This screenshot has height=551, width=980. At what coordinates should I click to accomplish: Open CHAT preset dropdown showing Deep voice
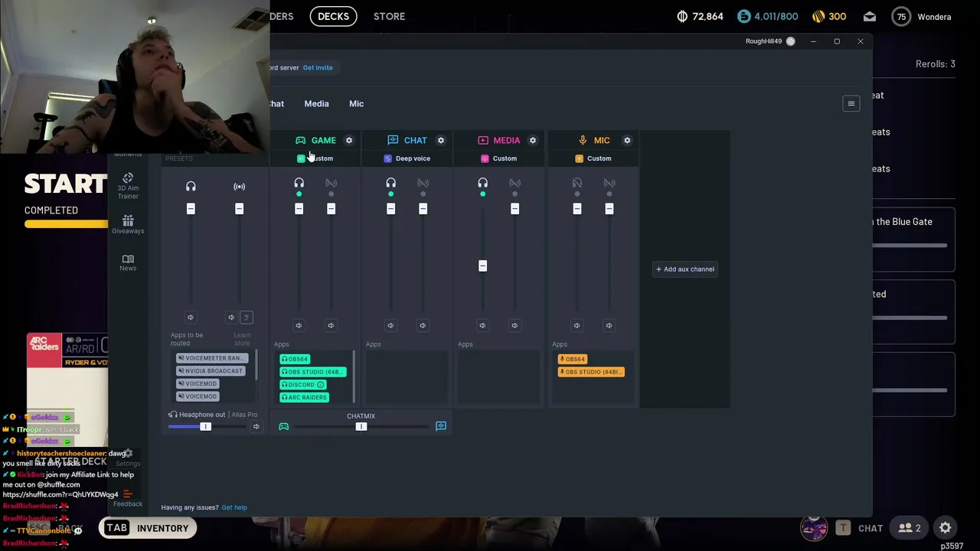click(x=407, y=158)
